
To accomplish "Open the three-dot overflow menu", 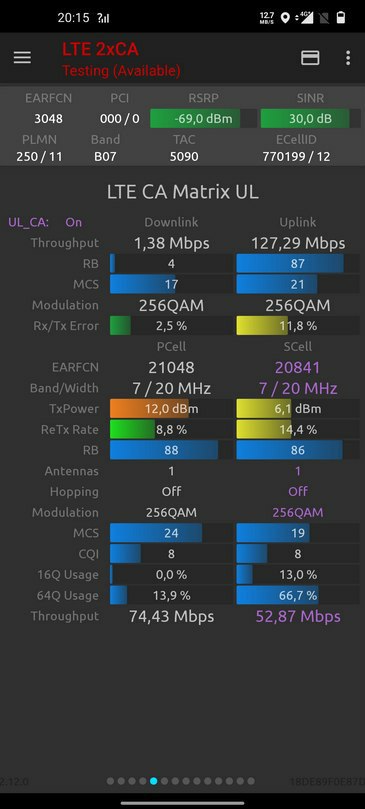I will [x=348, y=58].
